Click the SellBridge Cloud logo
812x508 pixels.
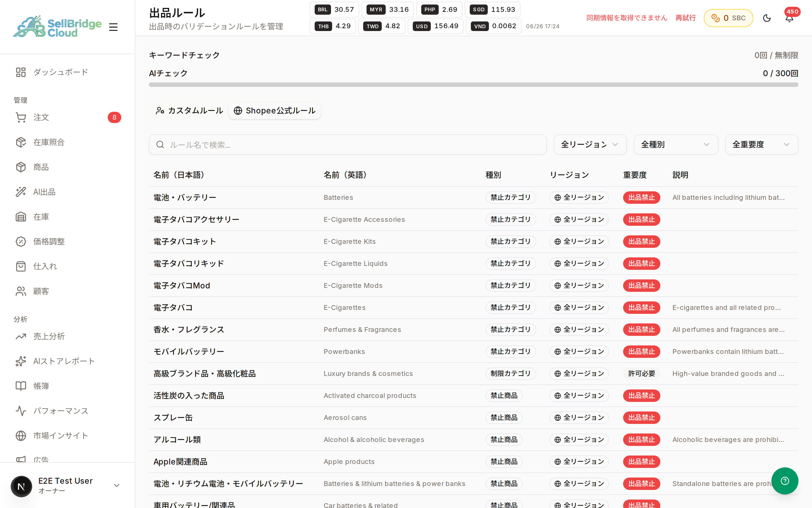[x=57, y=27]
